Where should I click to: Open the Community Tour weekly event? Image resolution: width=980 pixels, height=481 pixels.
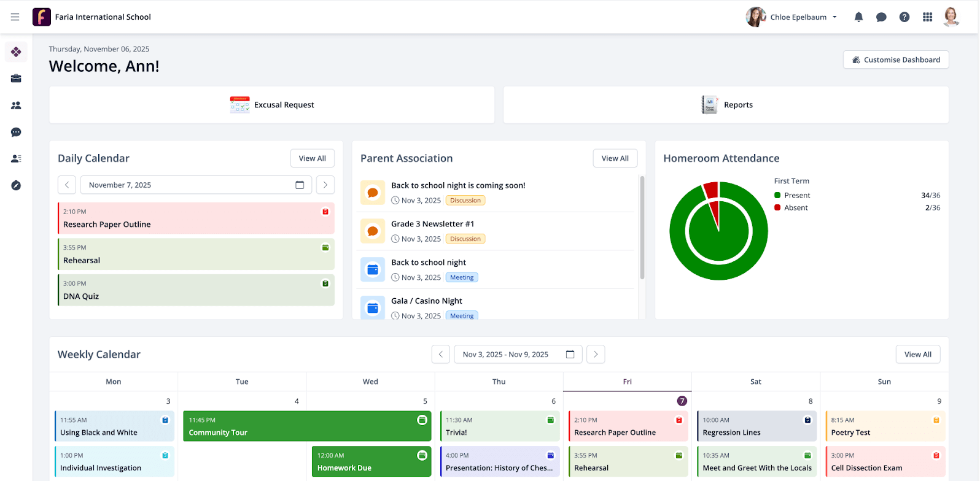(x=307, y=426)
